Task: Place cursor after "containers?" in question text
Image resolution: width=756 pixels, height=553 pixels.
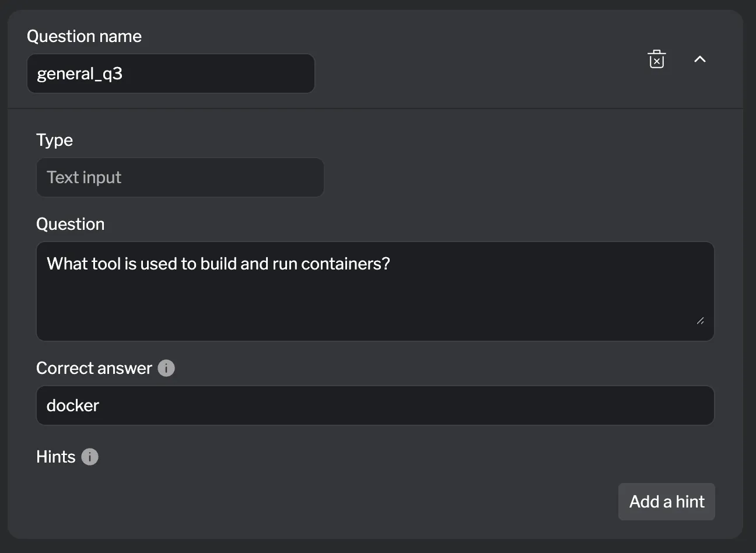Action: [x=391, y=264]
